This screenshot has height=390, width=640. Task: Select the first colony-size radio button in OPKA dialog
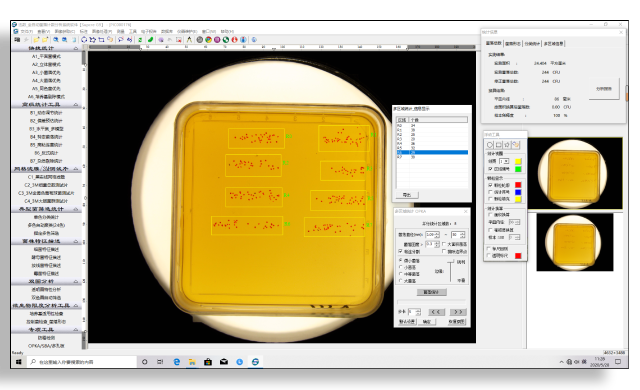click(400, 260)
